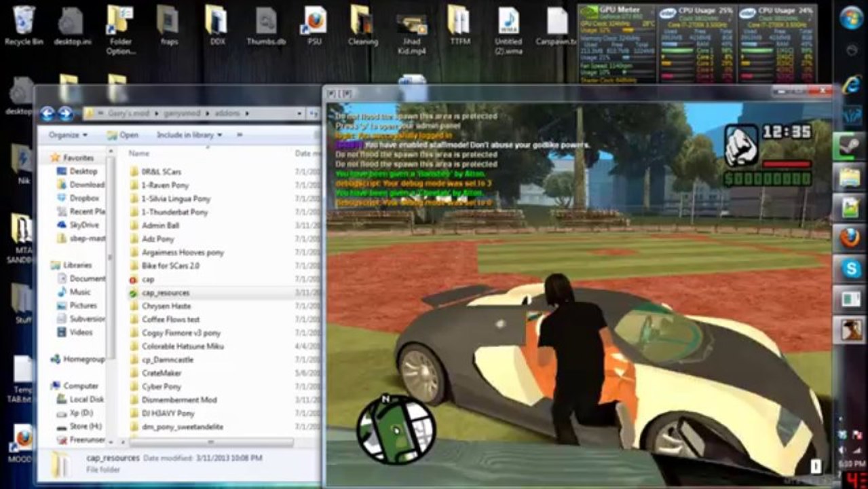Image resolution: width=868 pixels, height=489 pixels.
Task: Switch to Steam in the taskbar
Action: 850,146
